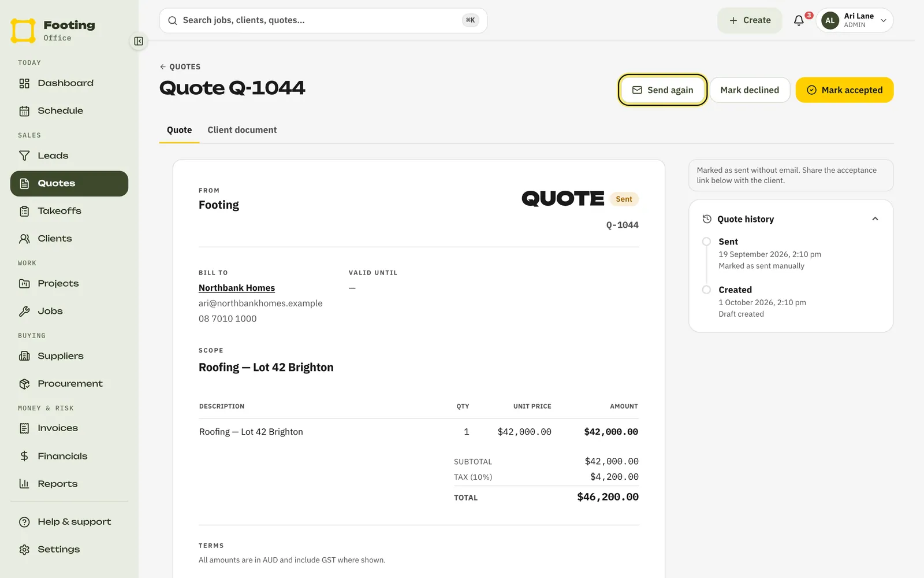Click the phone number 08 7010 1000
924x578 pixels.
[228, 318]
